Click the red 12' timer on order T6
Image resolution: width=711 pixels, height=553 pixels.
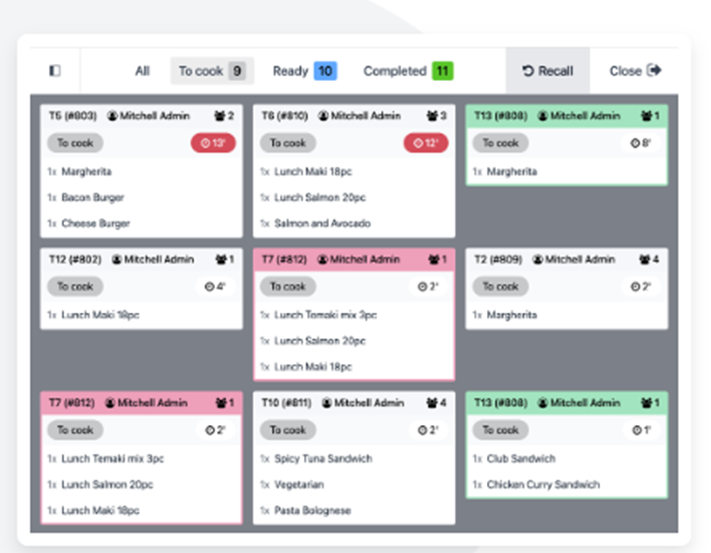click(x=425, y=143)
